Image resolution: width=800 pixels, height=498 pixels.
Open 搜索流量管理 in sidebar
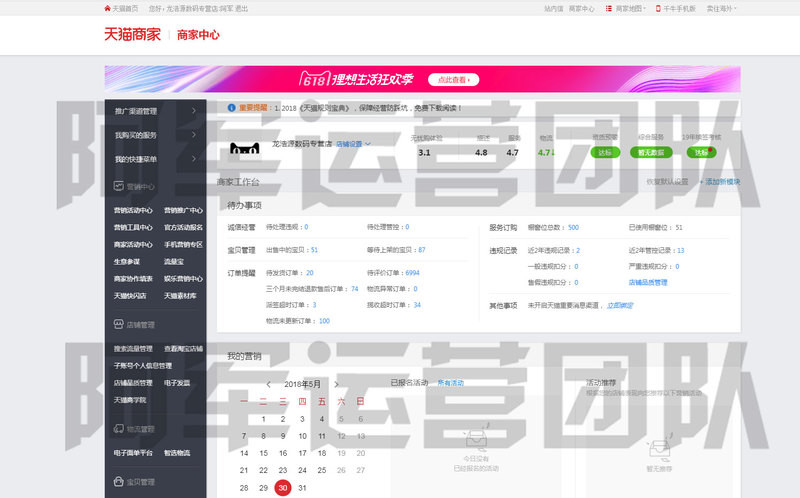point(133,348)
